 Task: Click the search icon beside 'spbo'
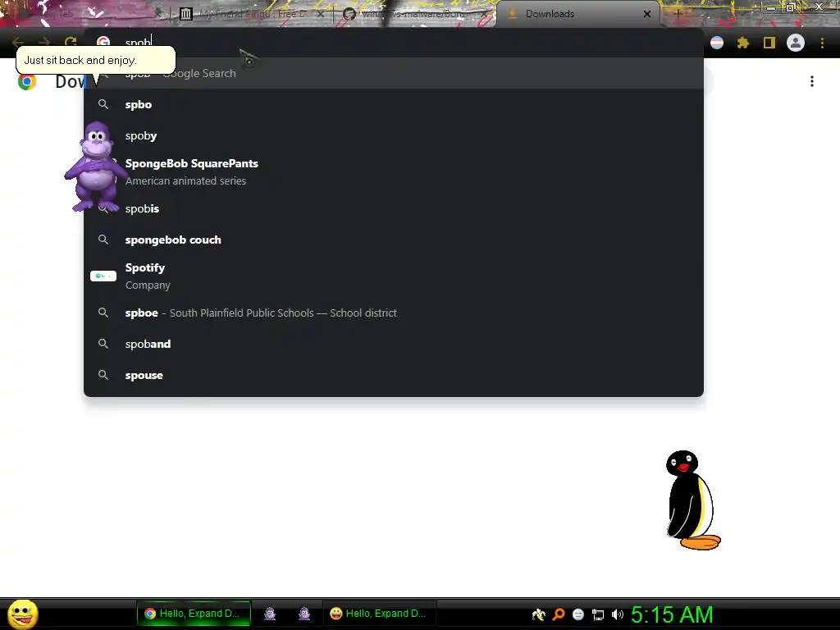(x=103, y=104)
